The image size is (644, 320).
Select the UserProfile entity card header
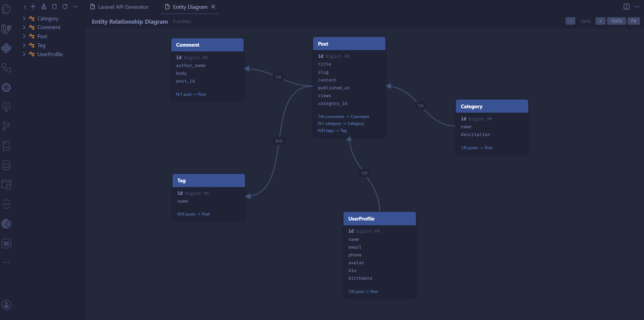(x=380, y=219)
